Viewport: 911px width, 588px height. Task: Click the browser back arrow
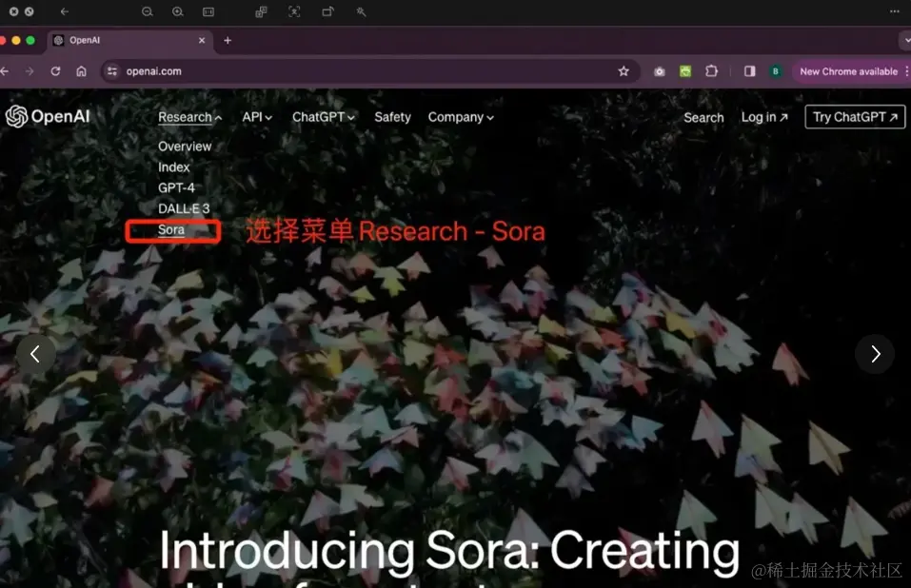point(5,71)
